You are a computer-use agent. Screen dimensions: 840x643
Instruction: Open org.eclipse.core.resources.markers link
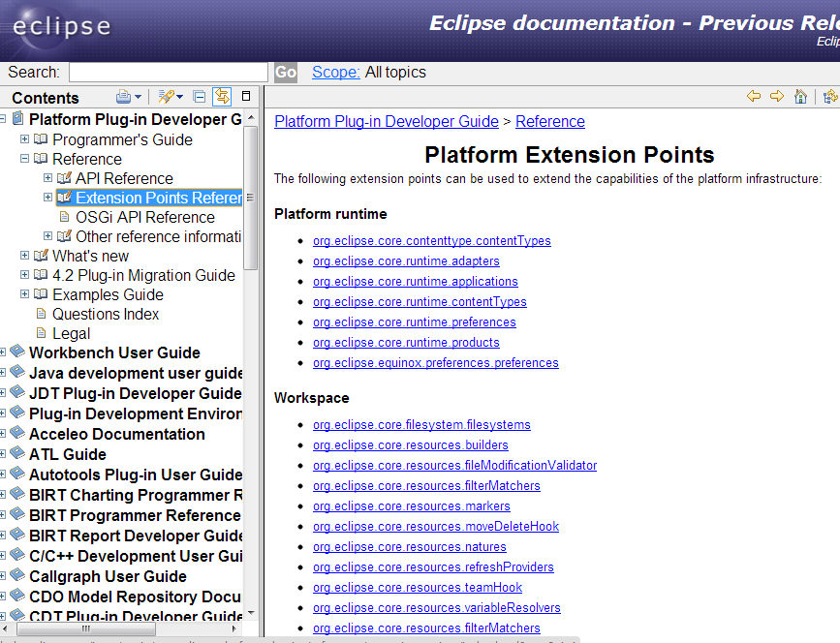pyautogui.click(x=412, y=506)
